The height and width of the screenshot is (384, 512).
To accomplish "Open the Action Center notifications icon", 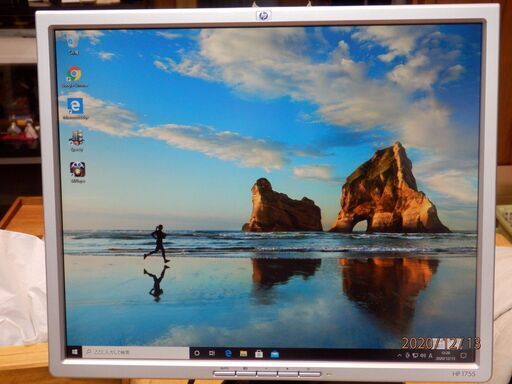I will coord(463,356).
